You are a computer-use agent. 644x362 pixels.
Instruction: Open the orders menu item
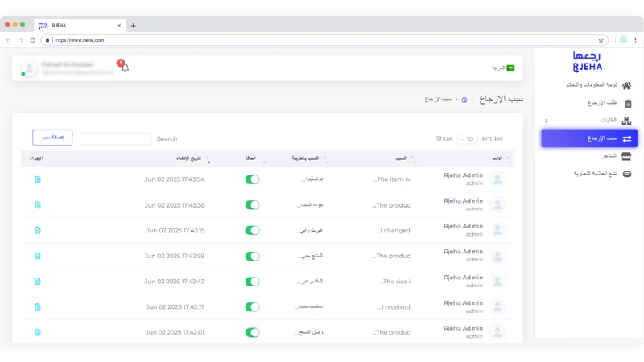click(x=609, y=120)
